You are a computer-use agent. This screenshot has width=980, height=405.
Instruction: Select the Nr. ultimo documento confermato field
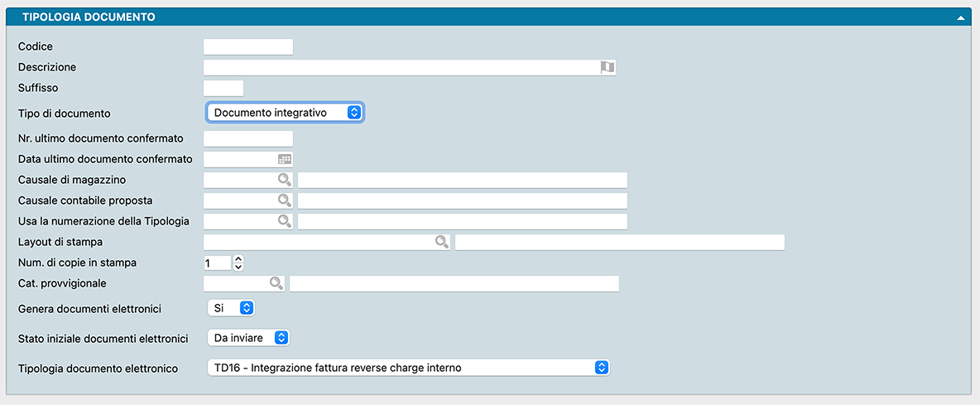pos(248,138)
